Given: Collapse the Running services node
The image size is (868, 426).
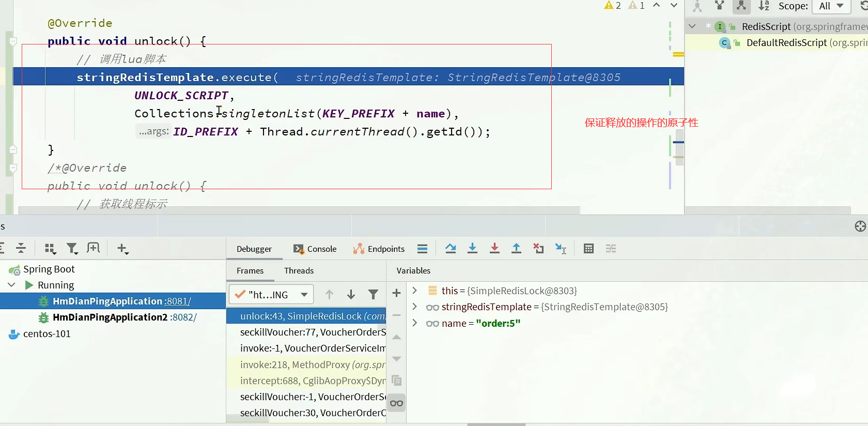Looking at the screenshot, I should [11, 285].
